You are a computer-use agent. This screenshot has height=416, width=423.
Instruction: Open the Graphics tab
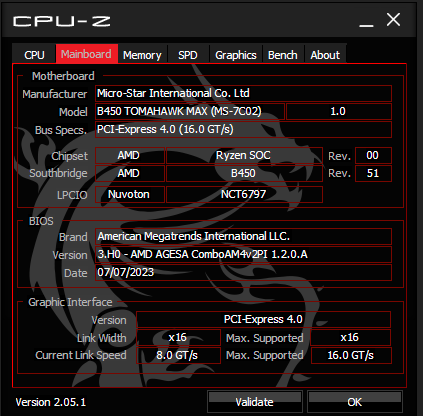coord(236,55)
